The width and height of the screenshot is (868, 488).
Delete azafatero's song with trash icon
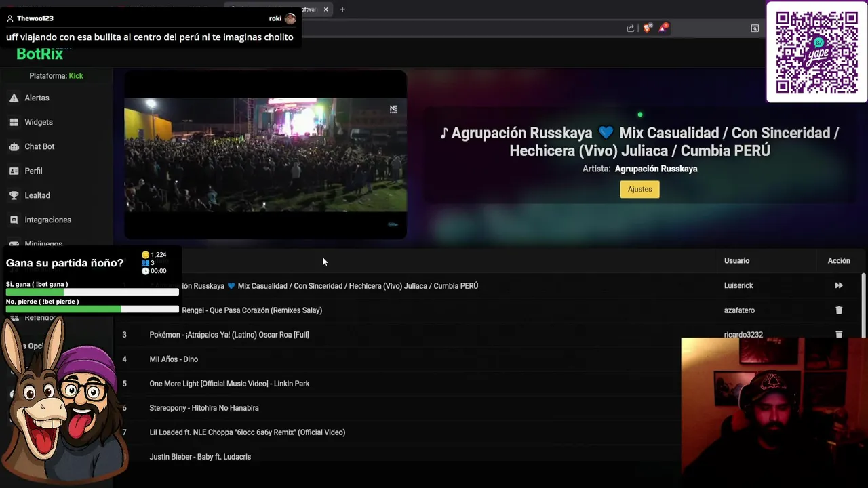point(839,310)
